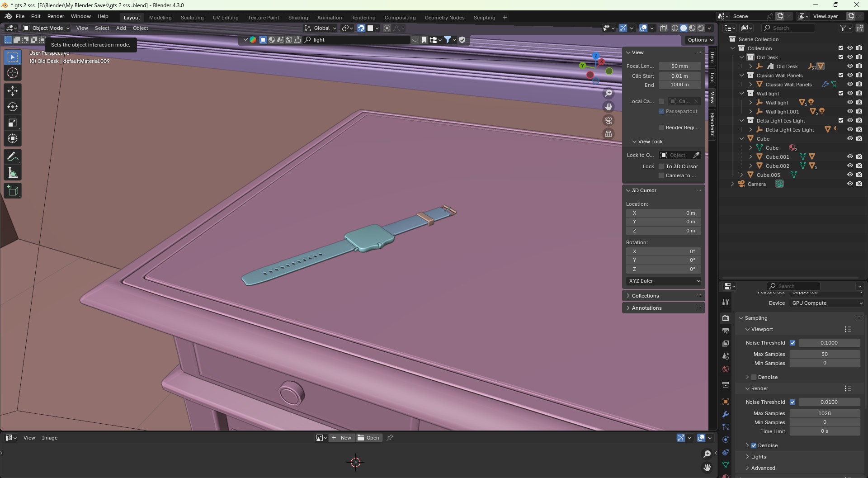Select the Select Box tool
868x478 pixels.
coord(13,57)
